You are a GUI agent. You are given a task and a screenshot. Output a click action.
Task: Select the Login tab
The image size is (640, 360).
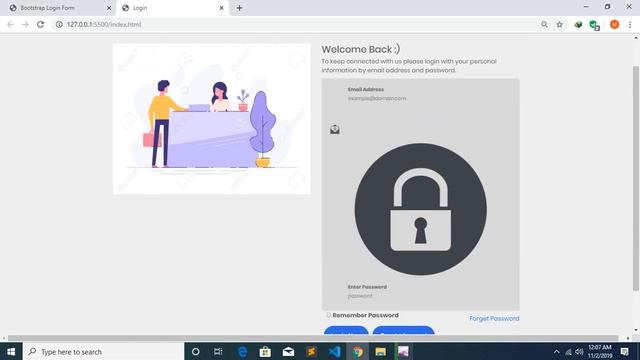click(x=173, y=8)
